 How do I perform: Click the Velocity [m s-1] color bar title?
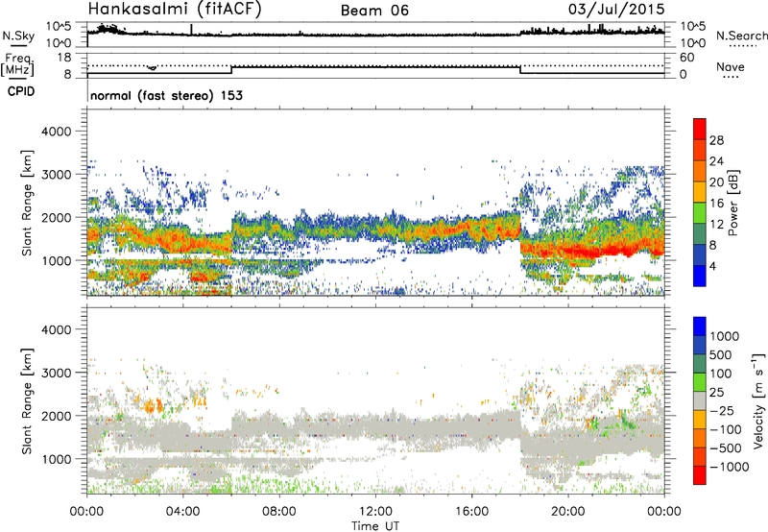[758, 400]
